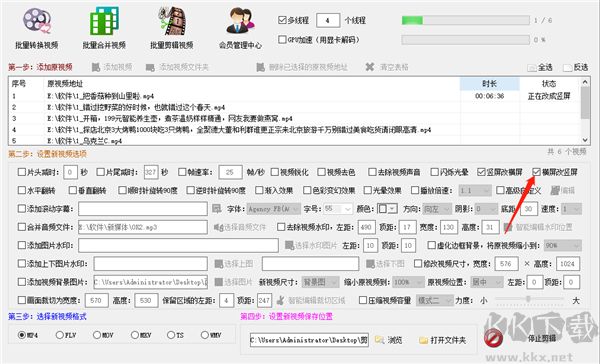
Task: Click 浏览 browse for save location
Action: (x=389, y=340)
